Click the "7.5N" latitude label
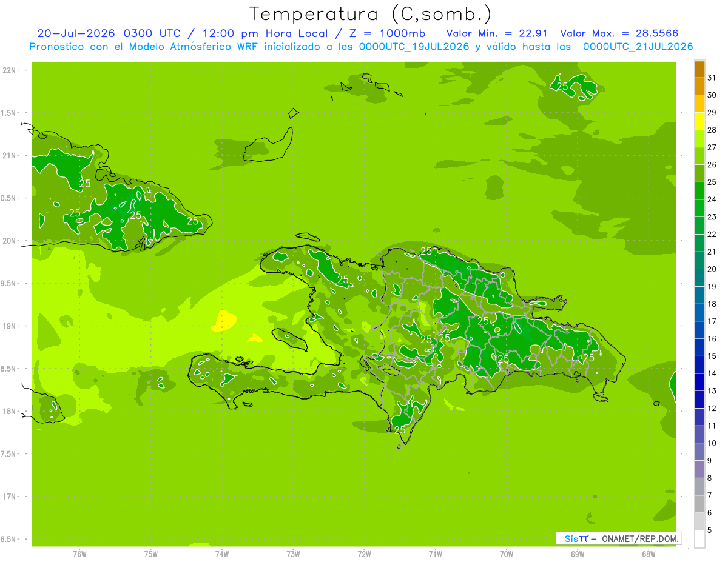The width and height of the screenshot is (728, 562). 9,454
